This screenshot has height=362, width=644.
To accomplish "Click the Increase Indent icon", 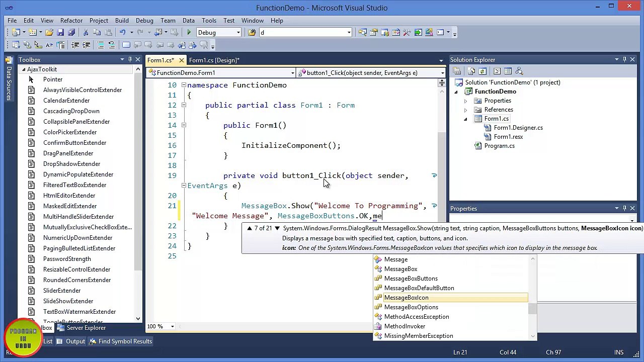I will pyautogui.click(x=86, y=45).
